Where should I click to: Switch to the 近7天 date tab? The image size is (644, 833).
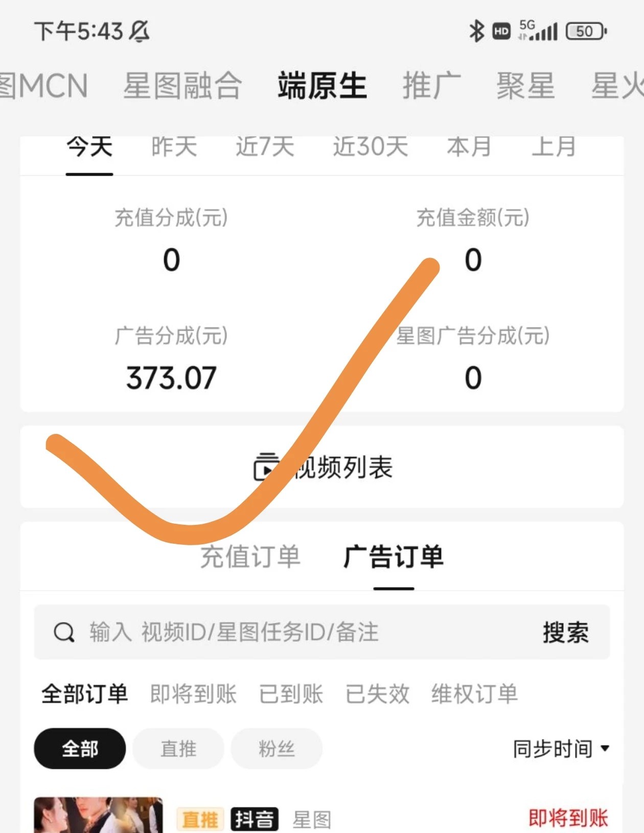(265, 147)
